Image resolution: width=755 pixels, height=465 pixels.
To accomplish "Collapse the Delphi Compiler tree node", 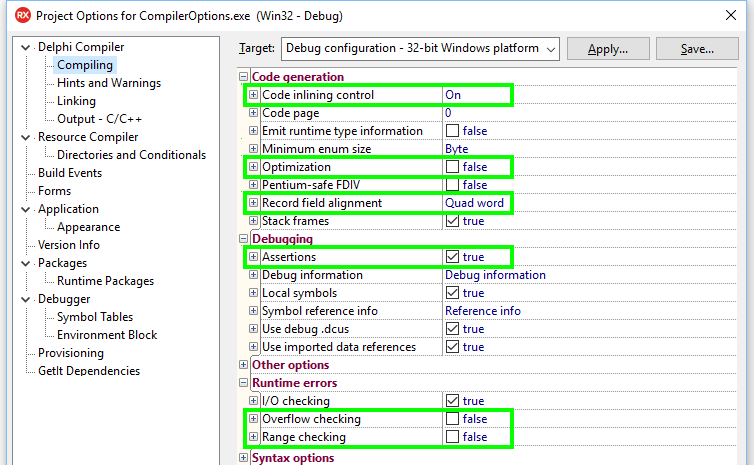I will coord(26,47).
